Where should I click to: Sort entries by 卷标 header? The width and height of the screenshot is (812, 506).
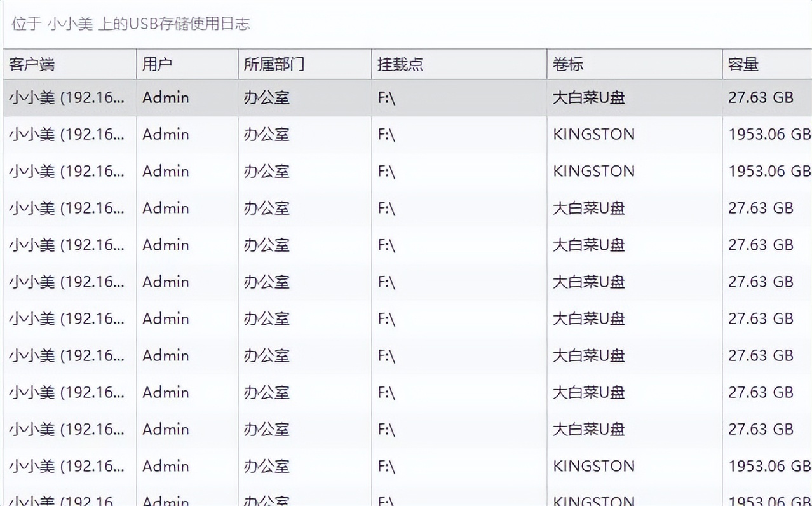click(x=568, y=64)
